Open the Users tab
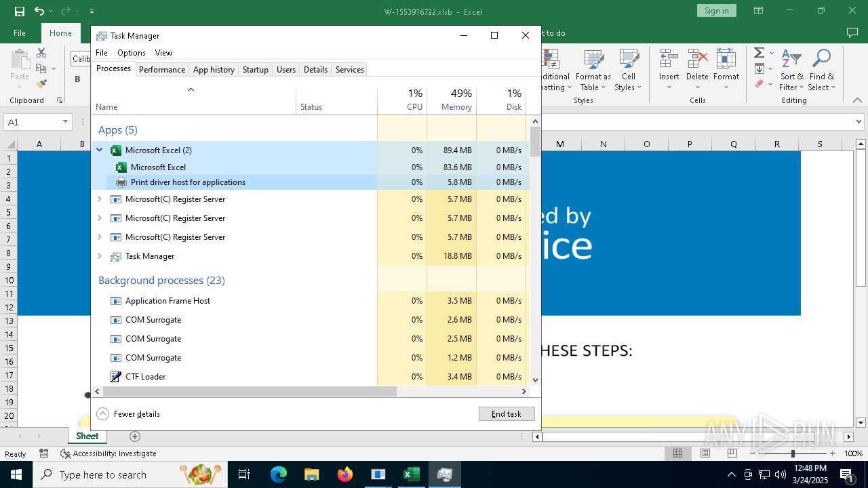This screenshot has width=868, height=488. (286, 69)
